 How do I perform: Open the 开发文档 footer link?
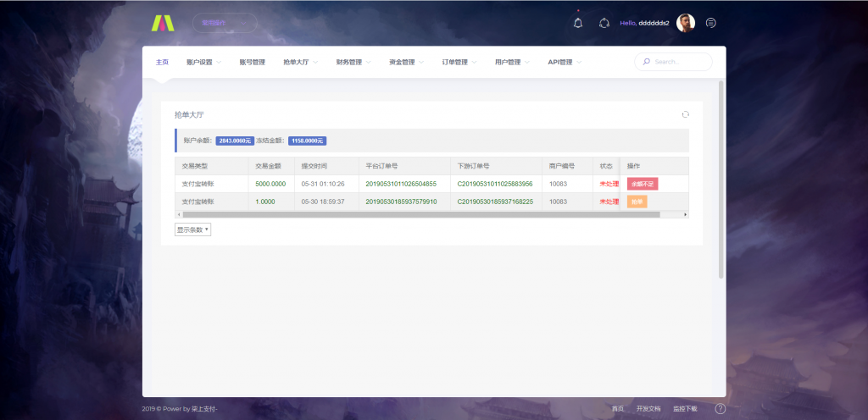pos(648,409)
